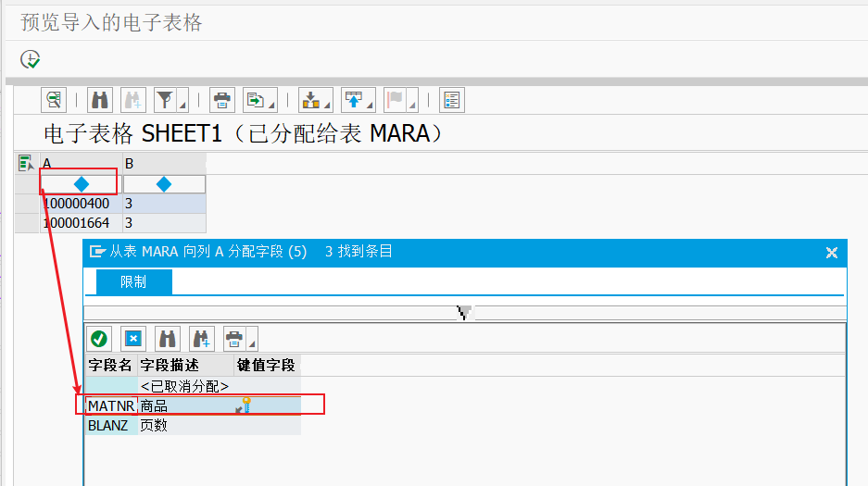Click the 页数 description cell

point(185,425)
